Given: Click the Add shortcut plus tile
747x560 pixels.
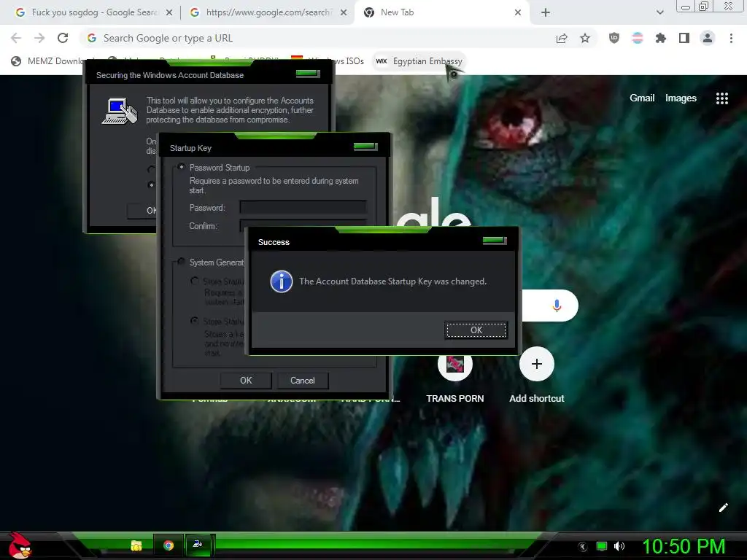Looking at the screenshot, I should (x=536, y=364).
